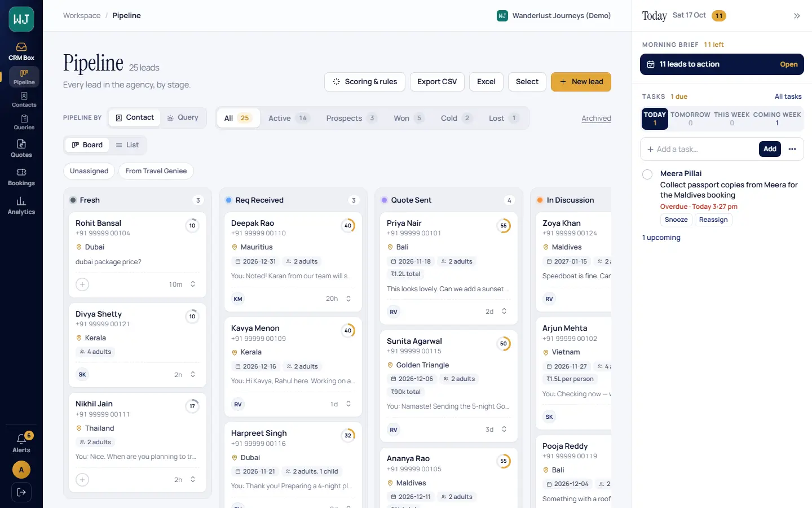Open Scoring & rules

(x=365, y=82)
